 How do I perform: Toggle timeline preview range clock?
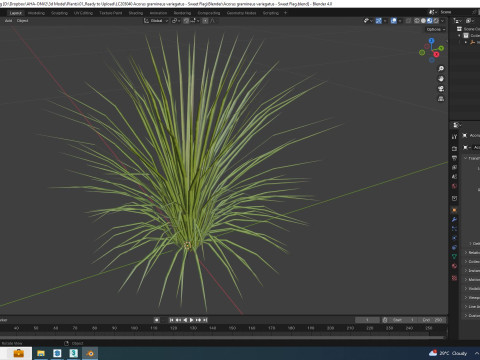coord(385,320)
